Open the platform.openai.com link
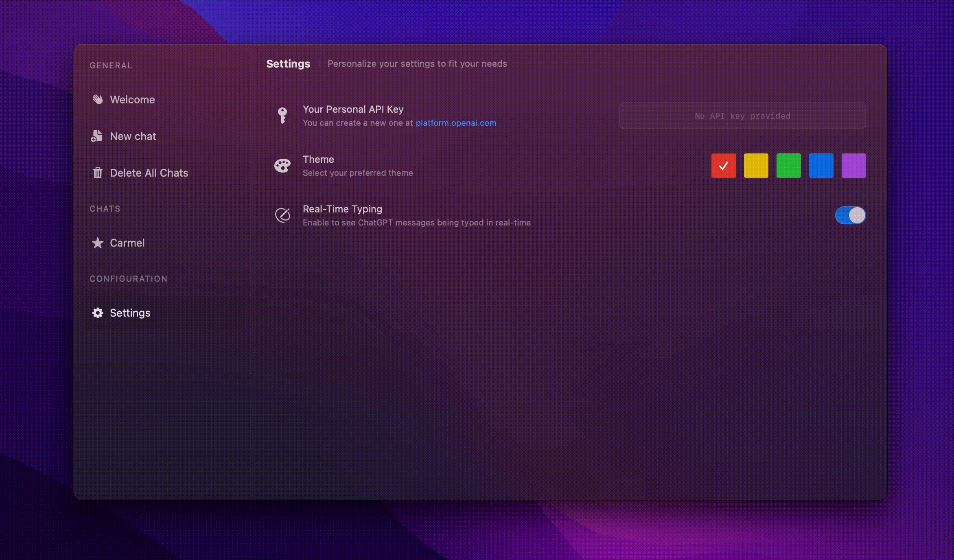Viewport: 954px width, 560px height. pyautogui.click(x=456, y=123)
